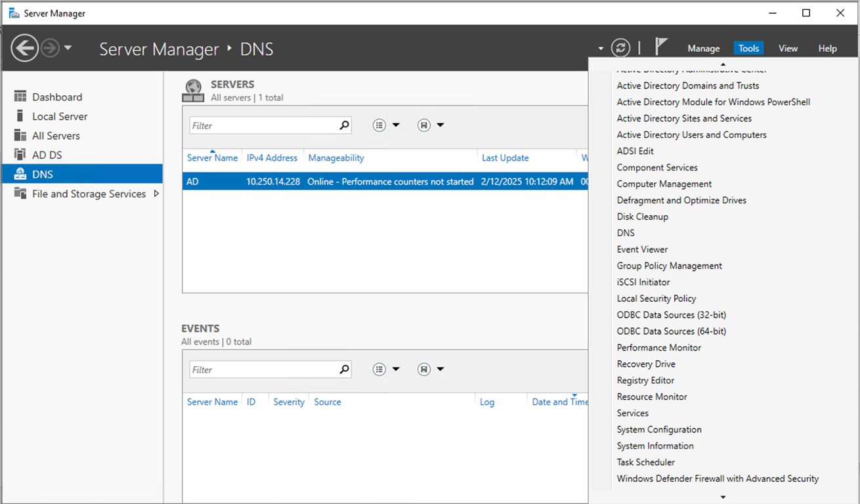Sort events by Log column
The width and height of the screenshot is (860, 504).
(x=486, y=402)
